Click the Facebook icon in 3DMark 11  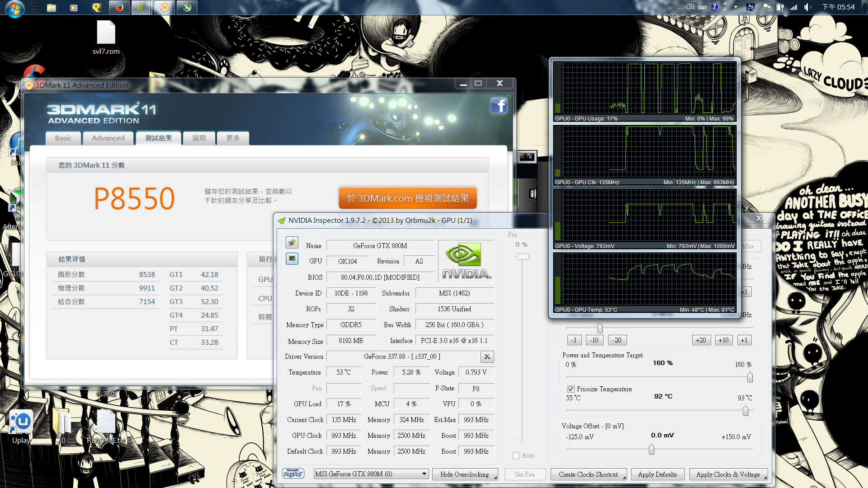coord(499,106)
